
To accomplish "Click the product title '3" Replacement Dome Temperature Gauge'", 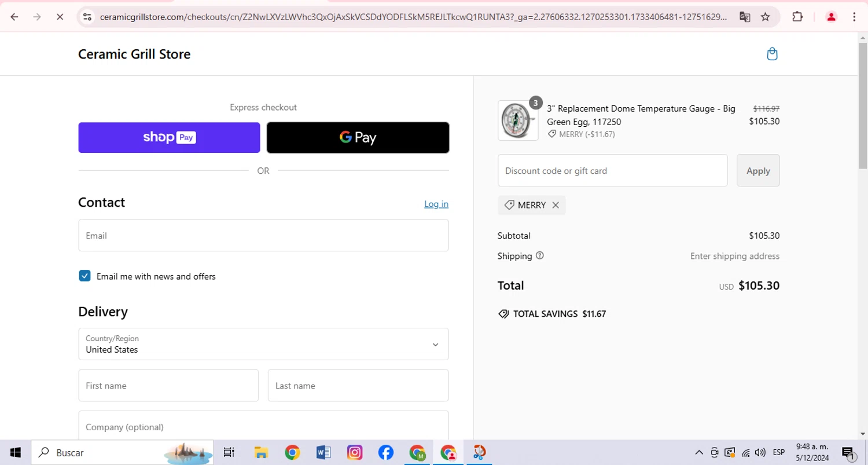I will 641,115.
